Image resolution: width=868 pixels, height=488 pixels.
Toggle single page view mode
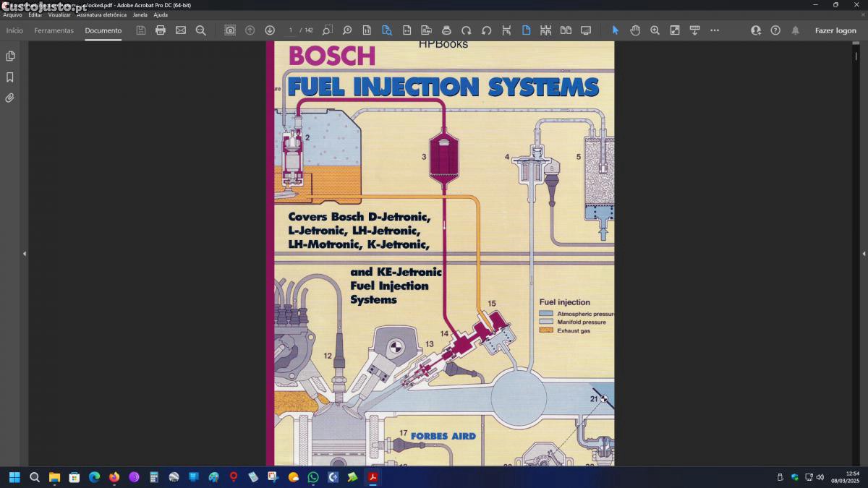pos(526,30)
